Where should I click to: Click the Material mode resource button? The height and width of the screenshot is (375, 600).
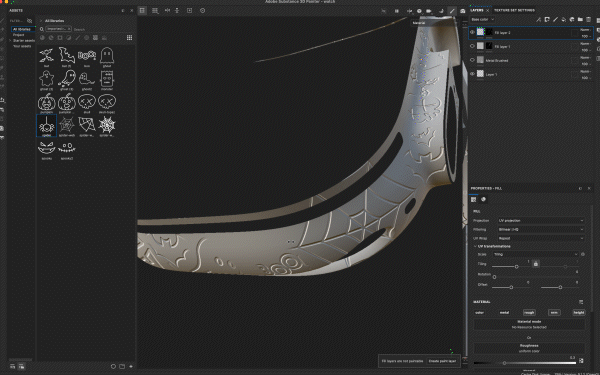529,324
